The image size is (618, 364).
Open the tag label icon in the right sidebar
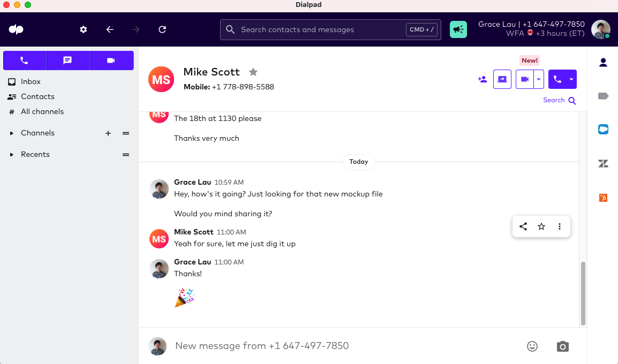point(603,96)
